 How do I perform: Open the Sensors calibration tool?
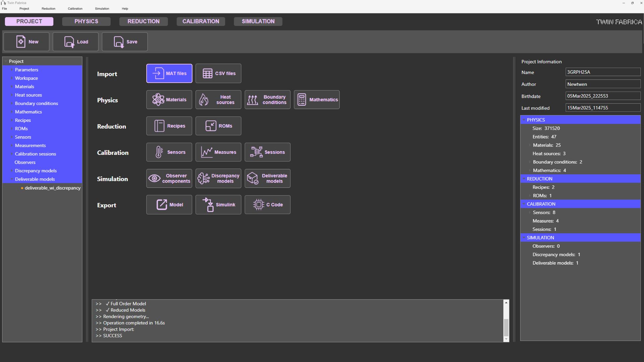(x=169, y=152)
